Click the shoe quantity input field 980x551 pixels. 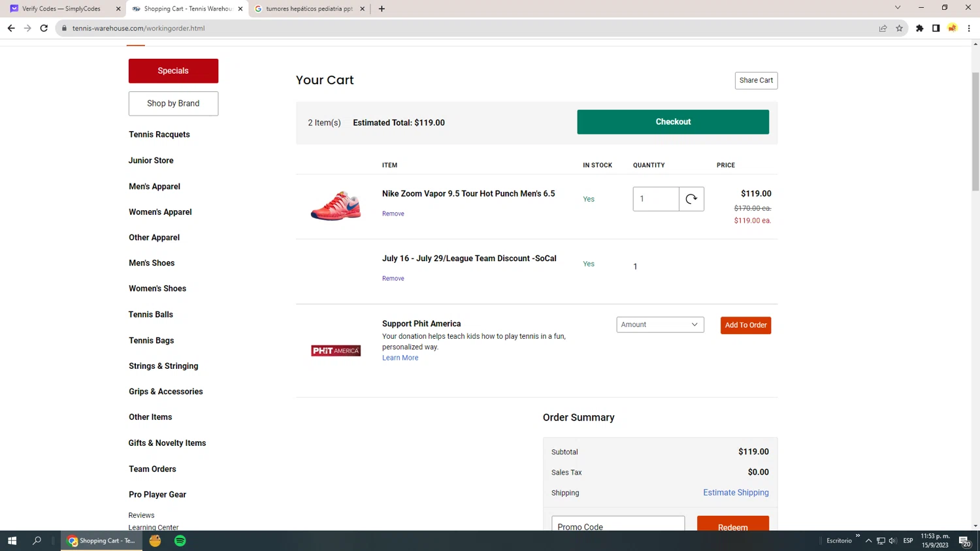pyautogui.click(x=656, y=199)
